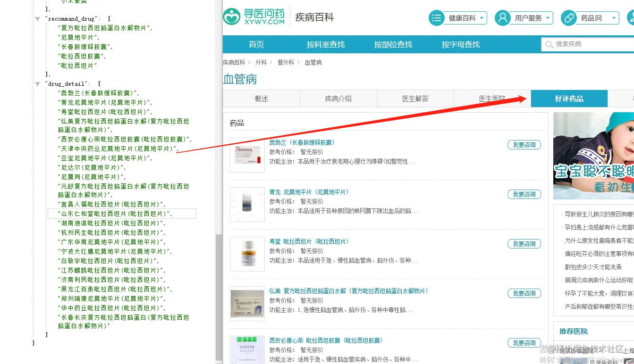Open article 肩周炎疾病做什么运动好呢
Image resolution: width=634 pixels, height=364 pixels.
click(599, 280)
